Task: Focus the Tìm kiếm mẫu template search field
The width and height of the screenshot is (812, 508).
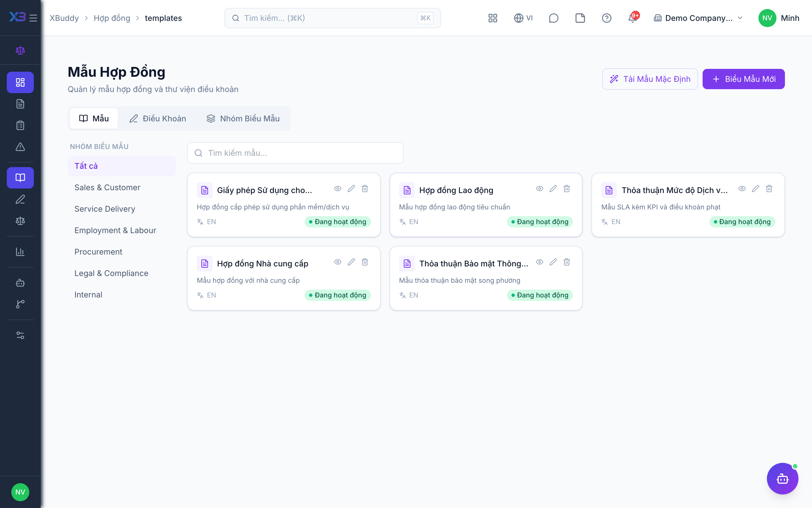Action: point(295,153)
